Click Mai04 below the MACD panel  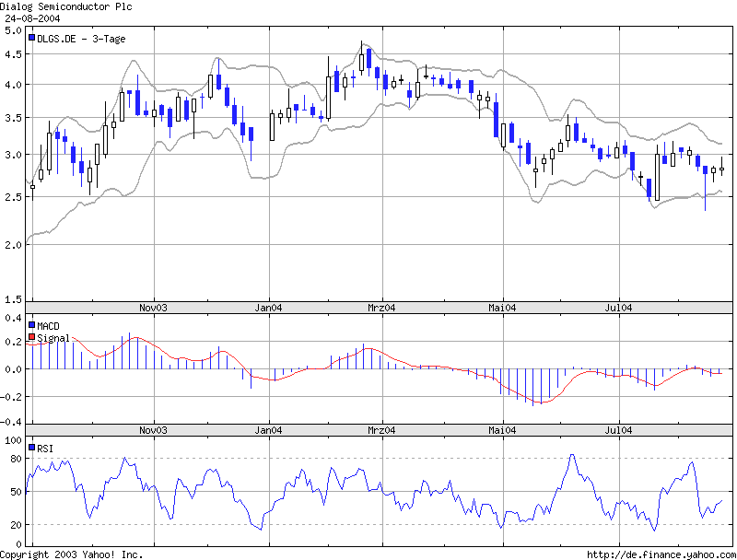click(x=502, y=430)
